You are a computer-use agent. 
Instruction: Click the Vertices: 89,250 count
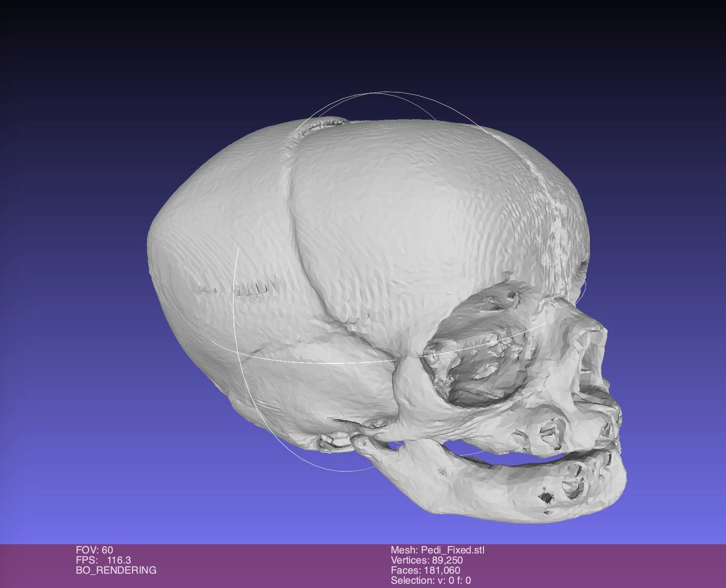point(427,560)
